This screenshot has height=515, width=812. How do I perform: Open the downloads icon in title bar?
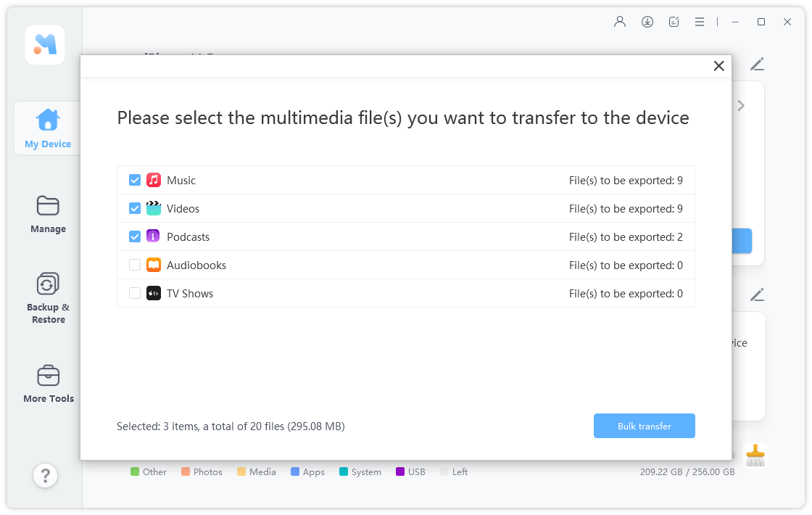click(x=647, y=22)
